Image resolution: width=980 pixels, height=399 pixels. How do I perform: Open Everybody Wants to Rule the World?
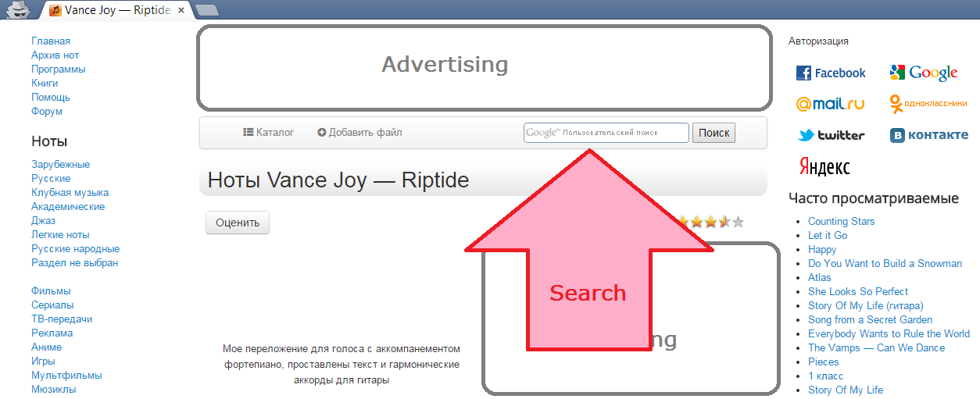coord(889,334)
